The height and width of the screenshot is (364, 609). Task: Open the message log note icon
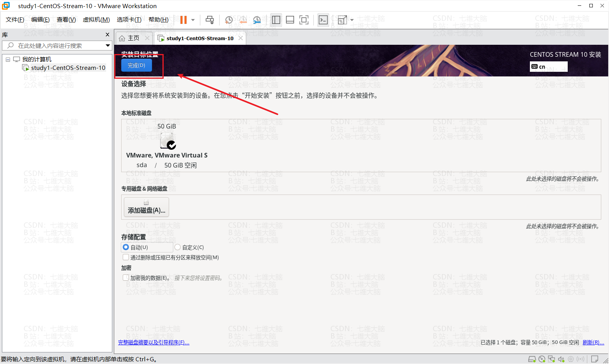[x=595, y=359]
